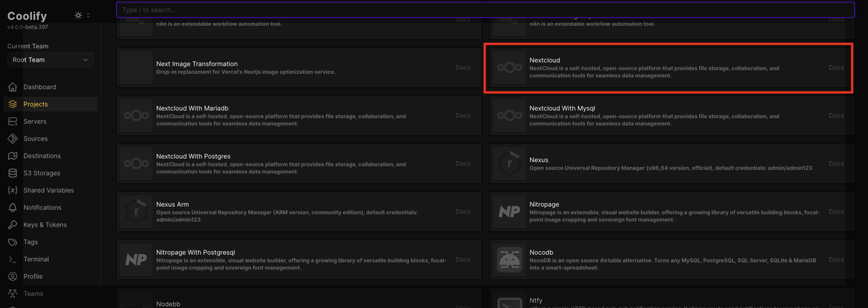868x308 pixels.
Task: Click Nexus Arm hexagon logo
Action: coord(136,212)
